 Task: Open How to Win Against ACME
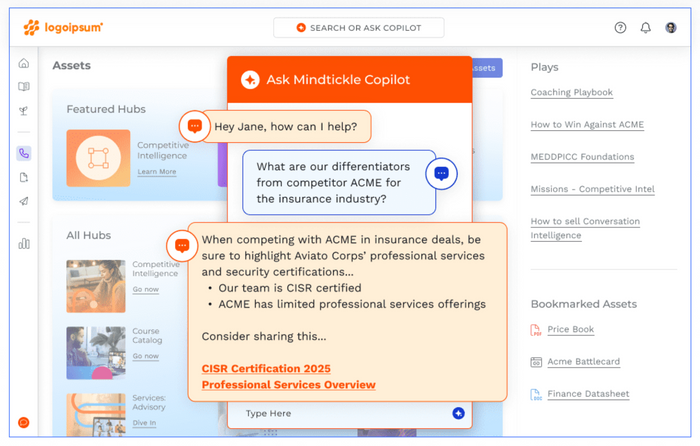click(x=587, y=125)
